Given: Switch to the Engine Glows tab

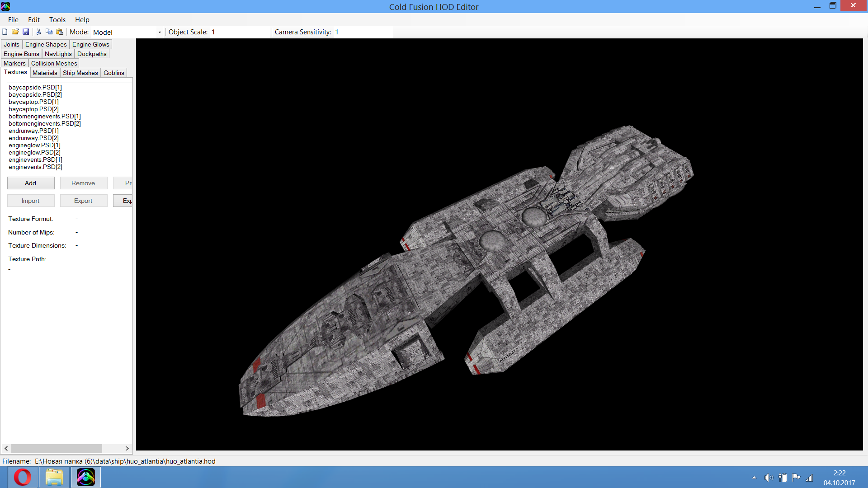Looking at the screenshot, I should pyautogui.click(x=91, y=44).
